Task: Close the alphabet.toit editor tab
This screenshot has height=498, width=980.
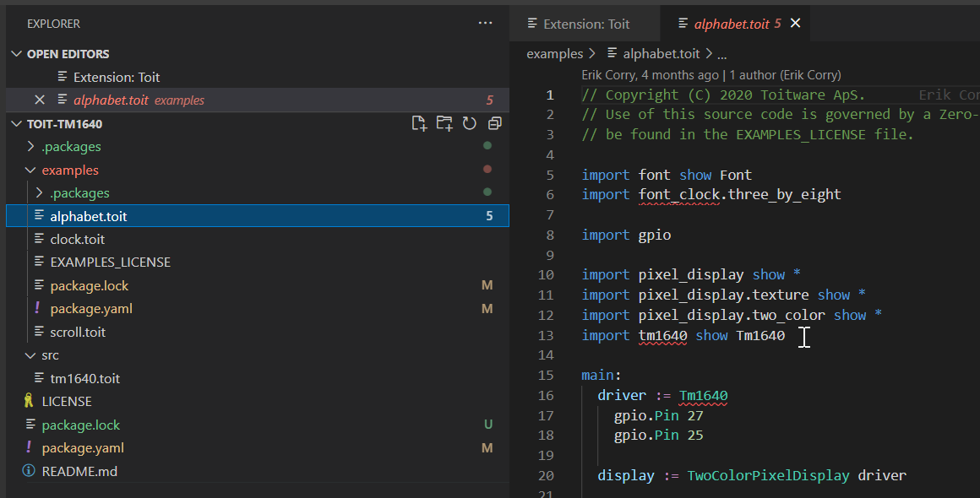Action: [795, 24]
